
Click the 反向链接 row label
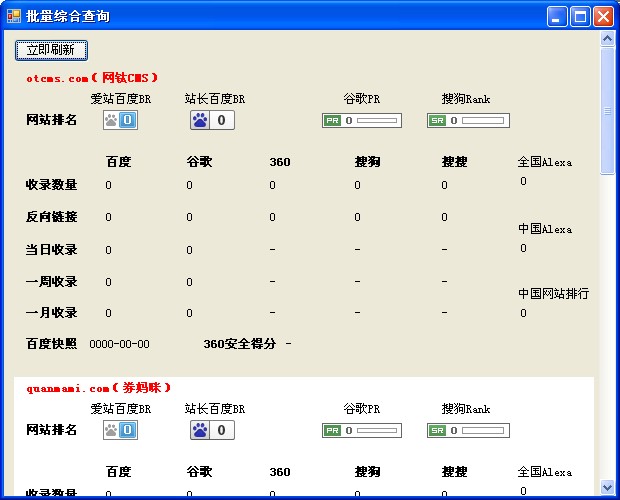(51, 217)
